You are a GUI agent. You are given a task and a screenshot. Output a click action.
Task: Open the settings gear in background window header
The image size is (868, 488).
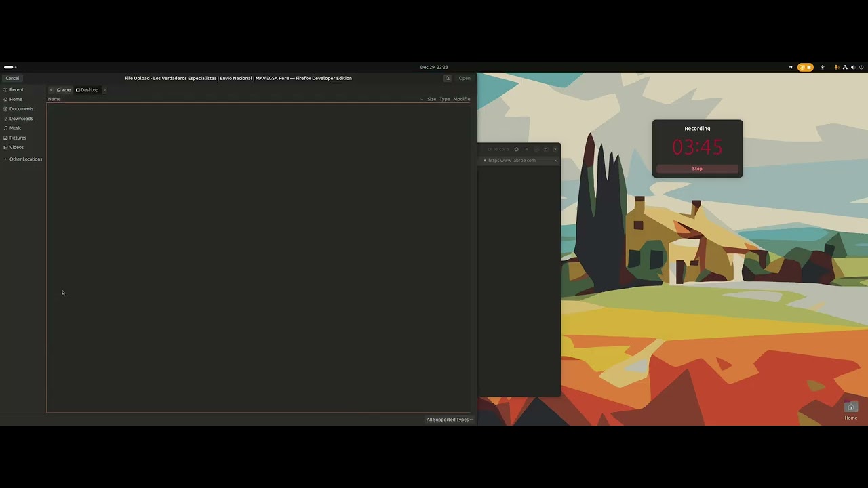click(516, 149)
